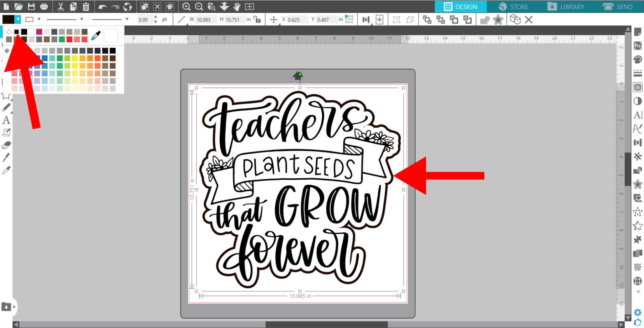Open the line color dropdown
The height and width of the screenshot is (328, 644).
tap(40, 19)
